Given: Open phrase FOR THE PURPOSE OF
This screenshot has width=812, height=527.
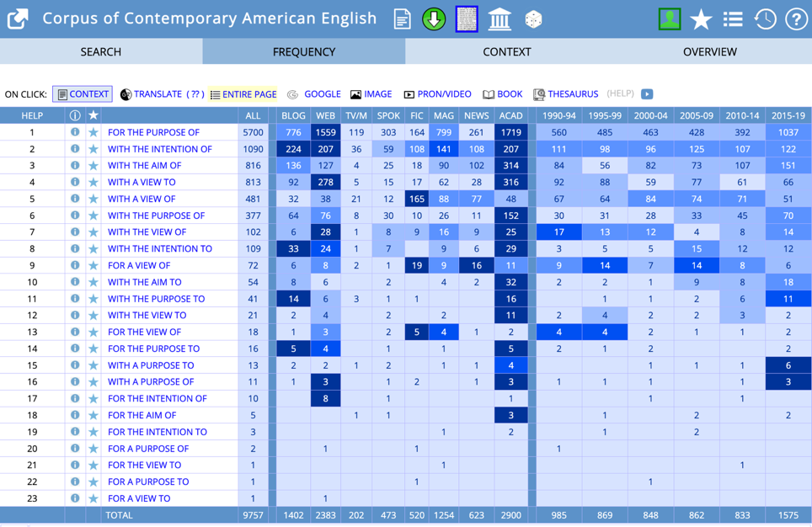Looking at the screenshot, I should (x=154, y=132).
